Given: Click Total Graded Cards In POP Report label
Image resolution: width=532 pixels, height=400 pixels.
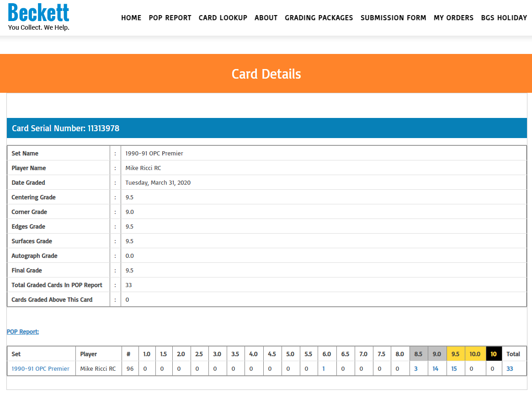Looking at the screenshot, I should click(57, 285).
